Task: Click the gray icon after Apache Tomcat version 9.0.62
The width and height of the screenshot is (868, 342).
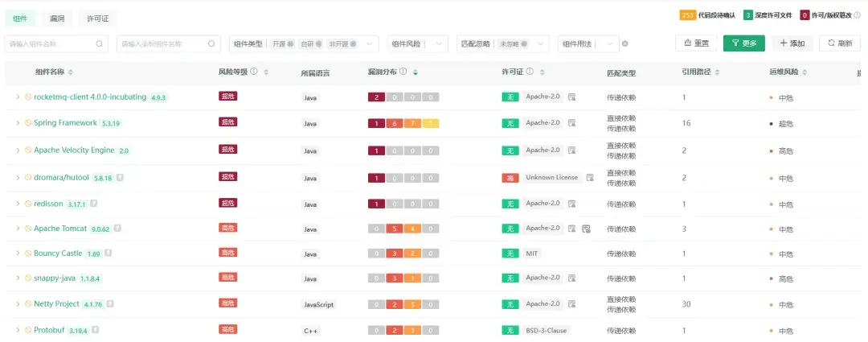Action: point(117,228)
